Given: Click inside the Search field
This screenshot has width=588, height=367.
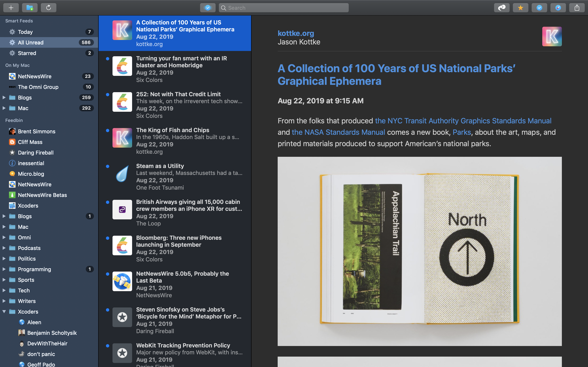Looking at the screenshot, I should tap(284, 8).
